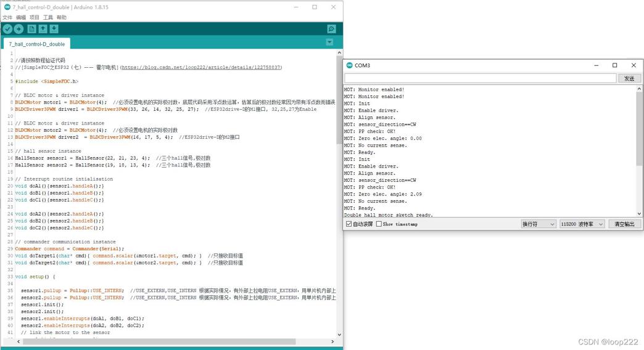
Task: Click the Arduino logo in COM3 title bar
Action: (x=350, y=65)
